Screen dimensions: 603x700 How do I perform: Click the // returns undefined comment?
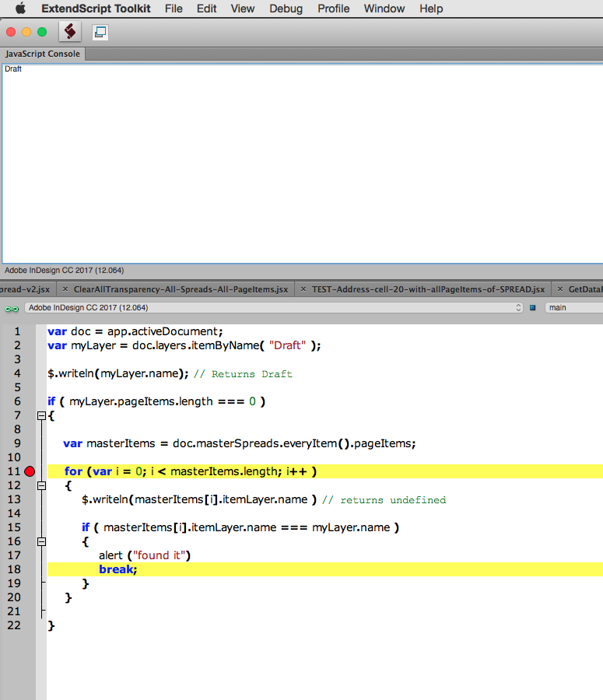pyautogui.click(x=384, y=500)
